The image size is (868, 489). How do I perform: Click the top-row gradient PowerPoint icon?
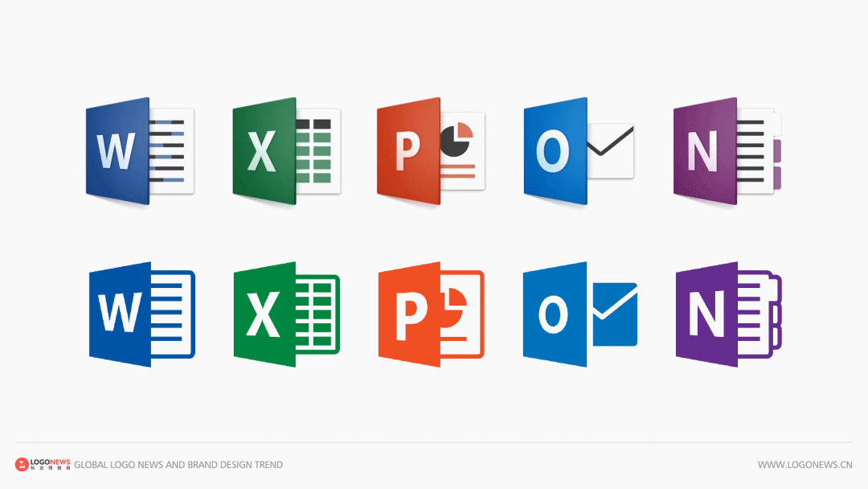432,151
